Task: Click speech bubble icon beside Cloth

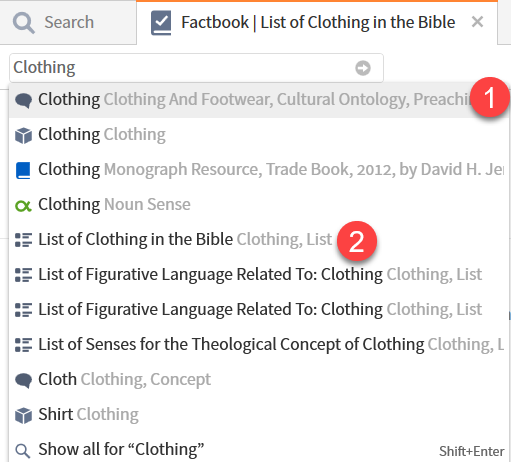Action: coord(23,380)
